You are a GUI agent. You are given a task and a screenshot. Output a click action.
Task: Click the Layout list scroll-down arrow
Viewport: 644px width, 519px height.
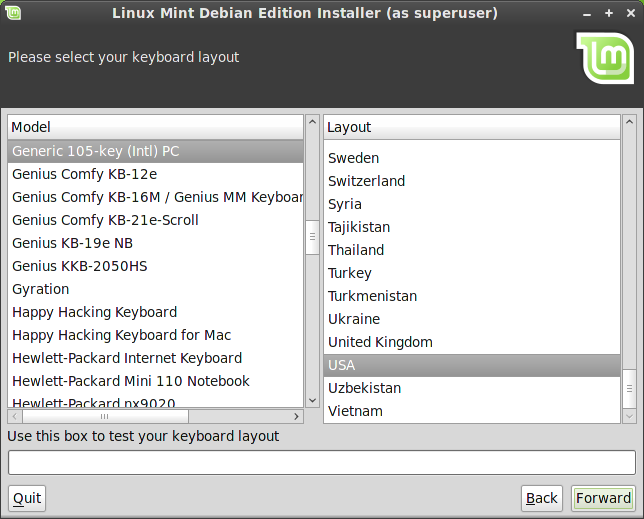click(x=629, y=416)
